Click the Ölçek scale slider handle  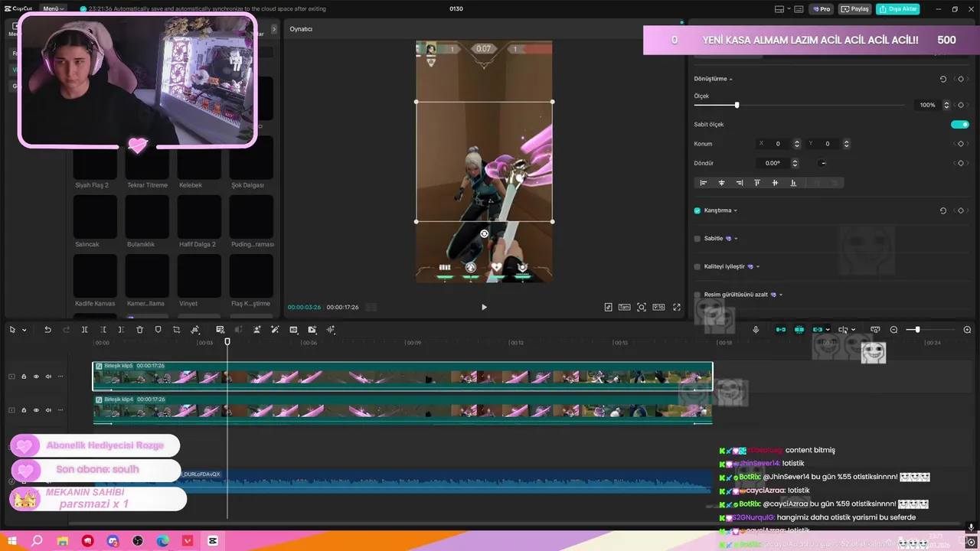click(x=737, y=105)
